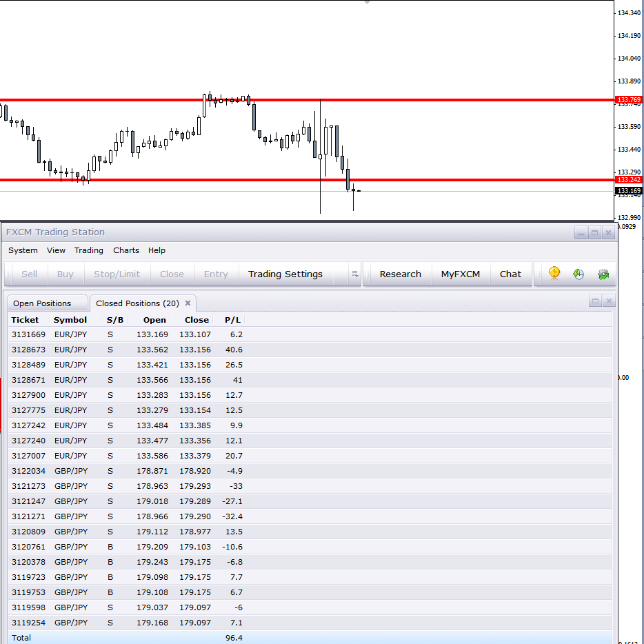Image resolution: width=644 pixels, height=644 pixels.
Task: Click the yellow alarm clock icon
Action: pos(554,274)
